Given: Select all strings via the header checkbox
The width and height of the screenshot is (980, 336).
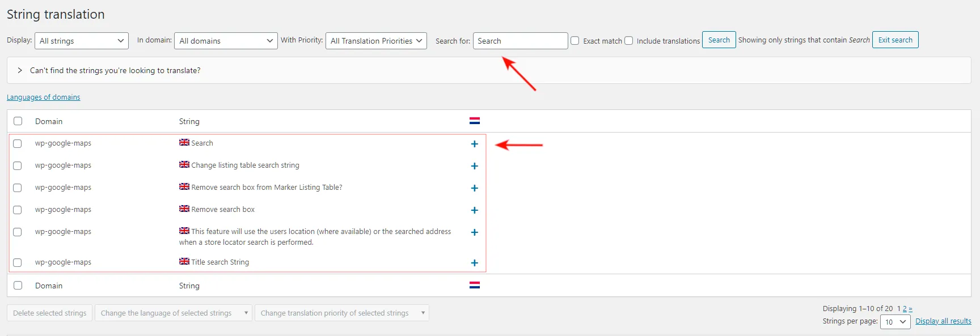Looking at the screenshot, I should point(18,121).
